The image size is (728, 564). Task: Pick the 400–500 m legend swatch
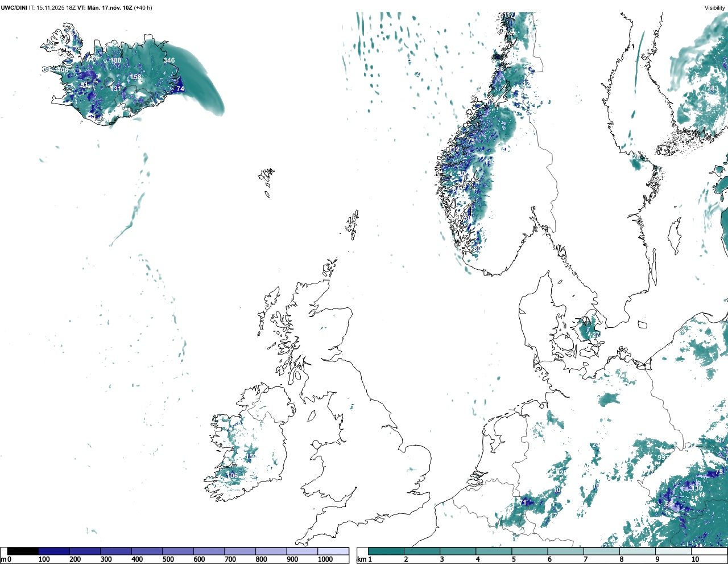[147, 551]
